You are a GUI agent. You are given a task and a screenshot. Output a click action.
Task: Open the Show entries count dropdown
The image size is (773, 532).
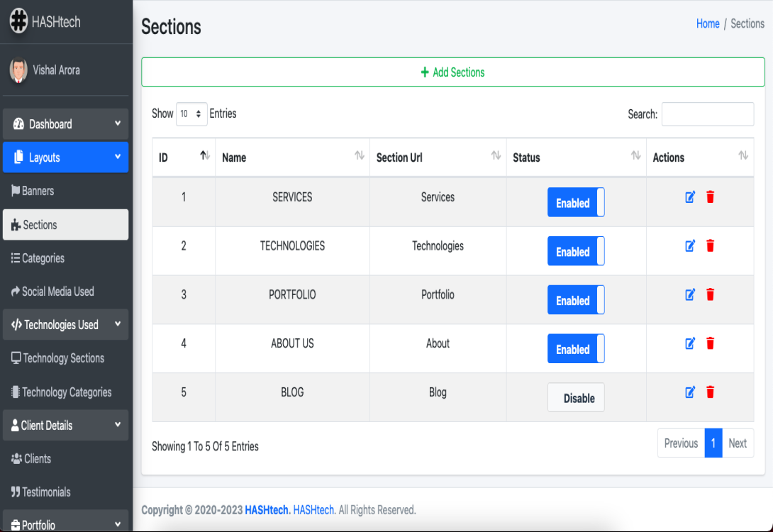coord(191,114)
